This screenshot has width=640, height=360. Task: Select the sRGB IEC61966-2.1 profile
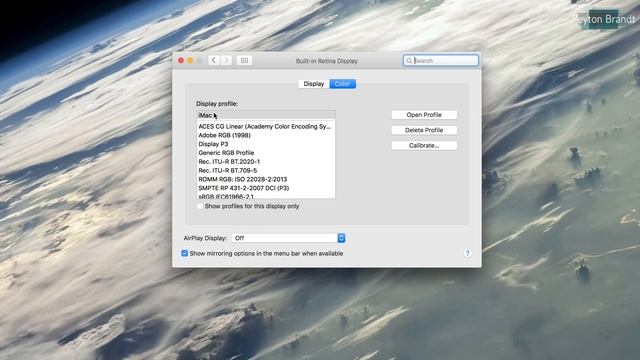266,196
